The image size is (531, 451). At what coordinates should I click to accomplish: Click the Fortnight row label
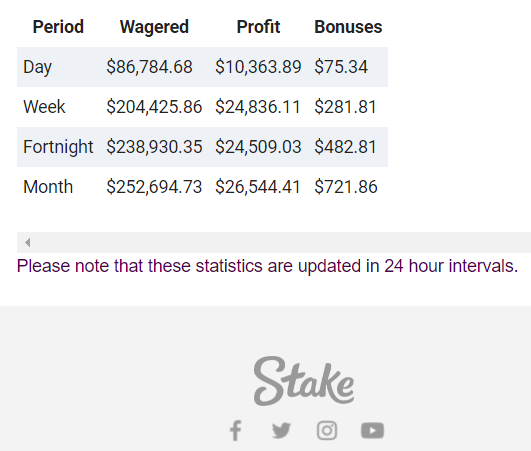pyautogui.click(x=58, y=147)
